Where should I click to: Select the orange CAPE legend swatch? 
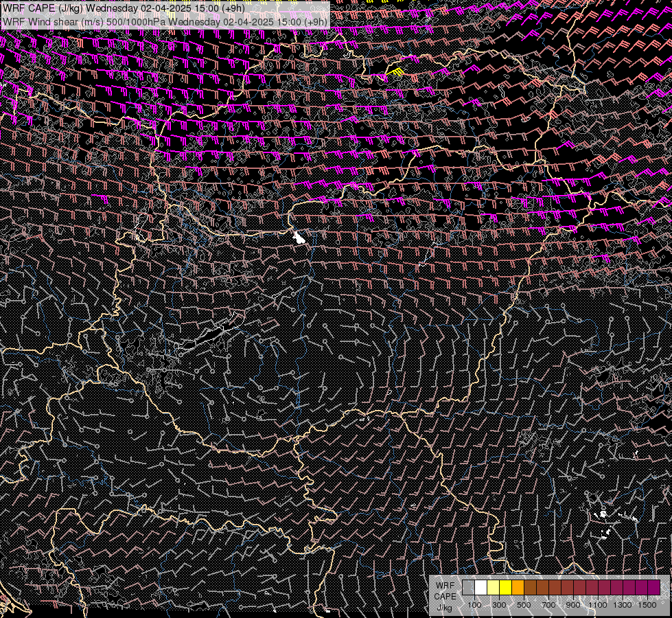(518, 587)
